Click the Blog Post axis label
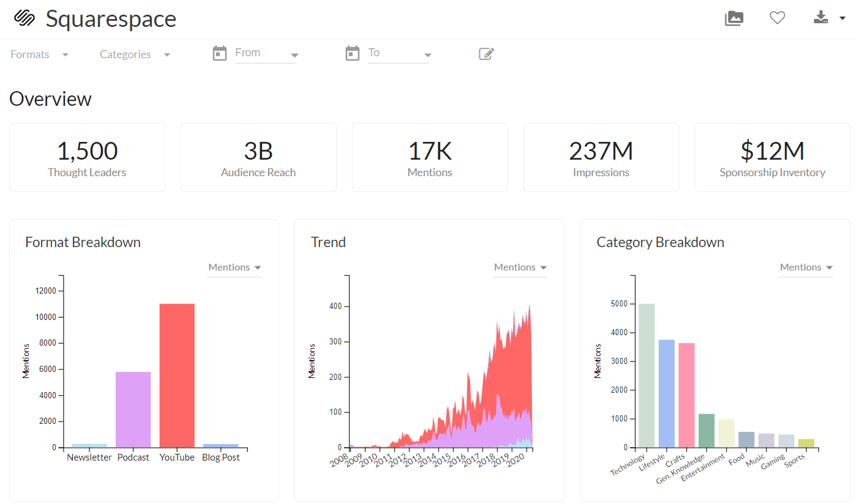The height and width of the screenshot is (504, 857). (221, 458)
